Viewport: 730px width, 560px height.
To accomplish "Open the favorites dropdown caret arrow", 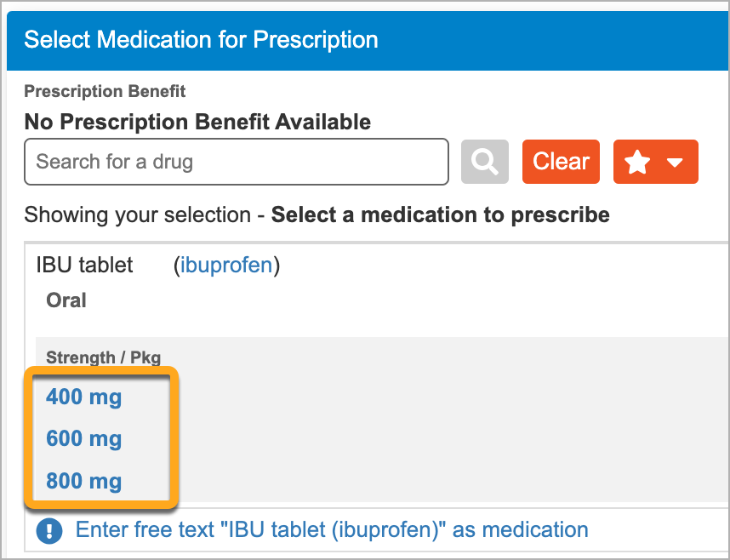I will pos(675,163).
